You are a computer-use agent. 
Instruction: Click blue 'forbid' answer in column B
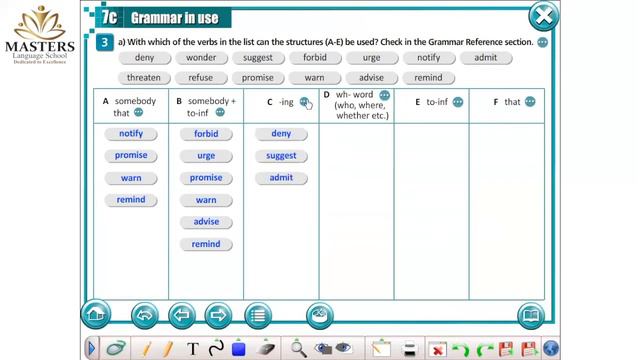tap(206, 134)
